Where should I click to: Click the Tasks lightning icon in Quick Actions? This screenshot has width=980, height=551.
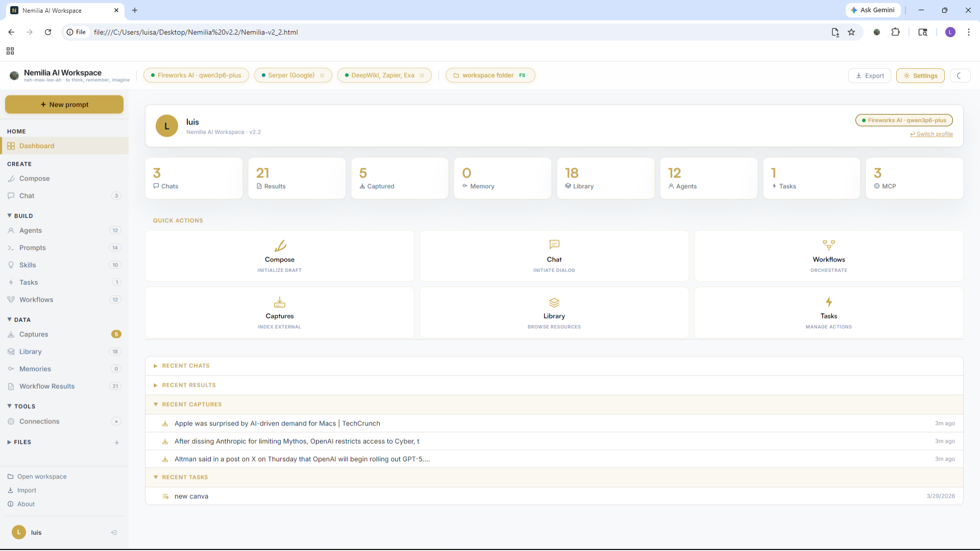829,302
